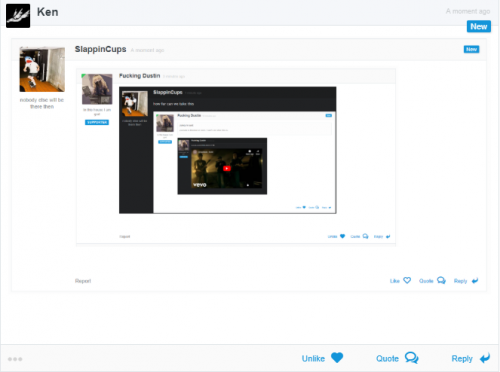Click the Reply arrow icon on SlappinCups' quoted post
Image resolution: width=500 pixels, height=372 pixels.
click(x=475, y=281)
